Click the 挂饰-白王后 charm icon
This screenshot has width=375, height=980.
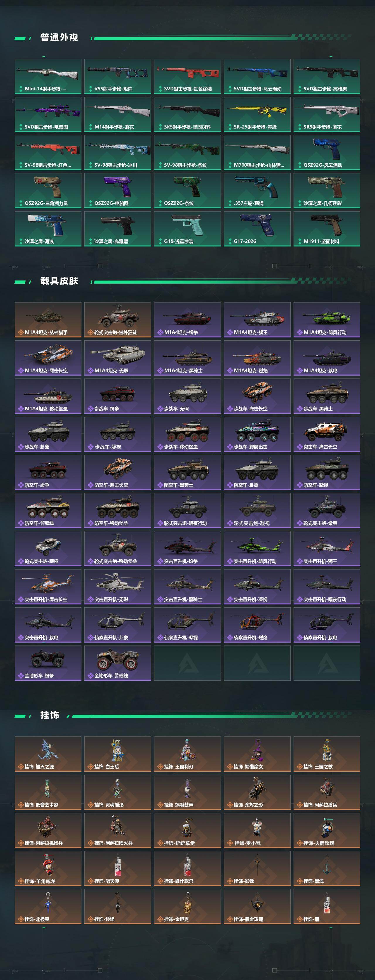(x=118, y=754)
